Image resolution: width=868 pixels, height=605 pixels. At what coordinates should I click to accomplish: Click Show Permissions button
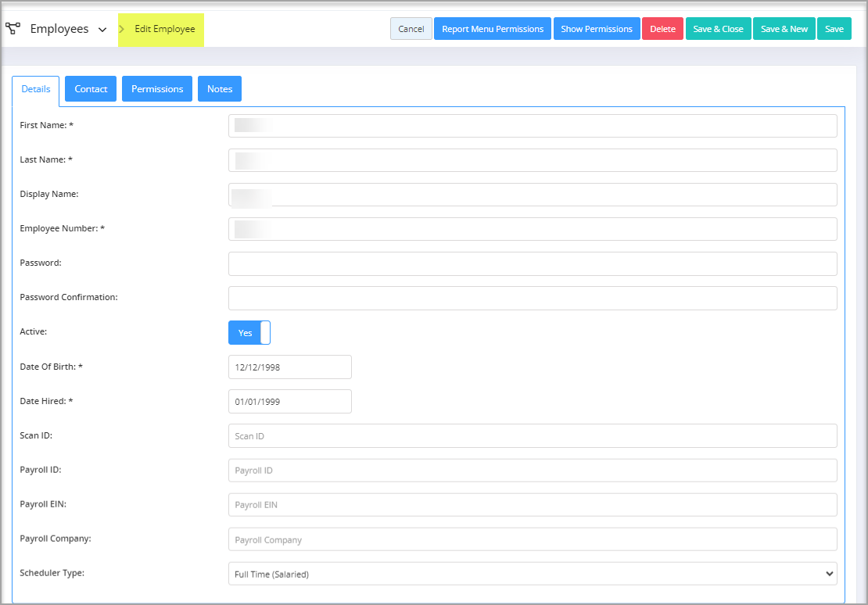[596, 29]
